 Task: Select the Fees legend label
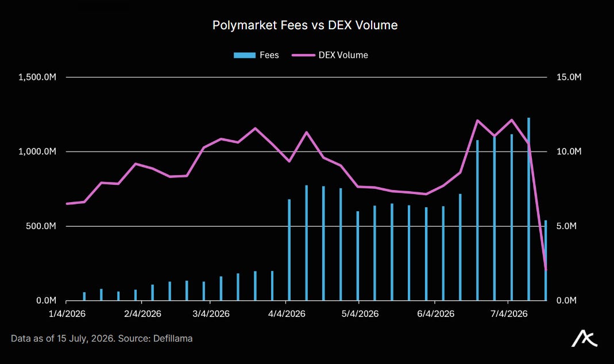click(269, 55)
